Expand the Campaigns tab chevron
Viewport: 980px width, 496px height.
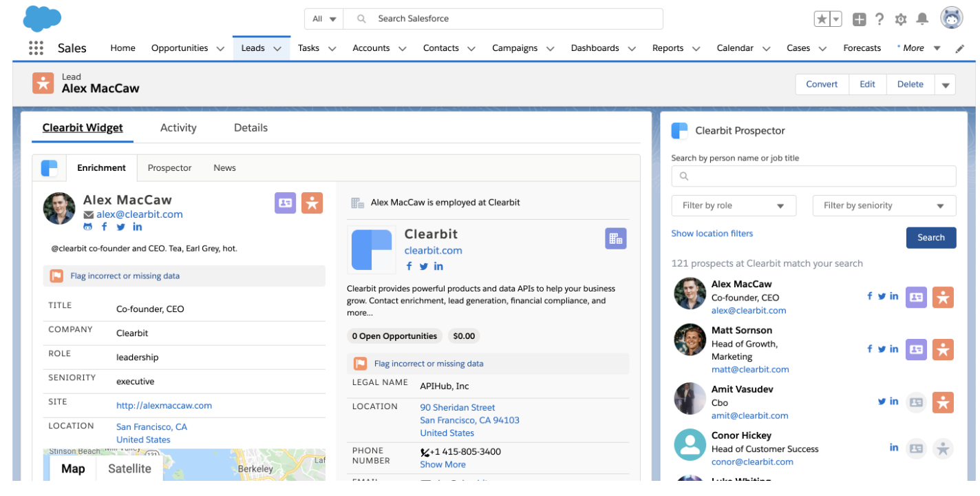tap(550, 48)
